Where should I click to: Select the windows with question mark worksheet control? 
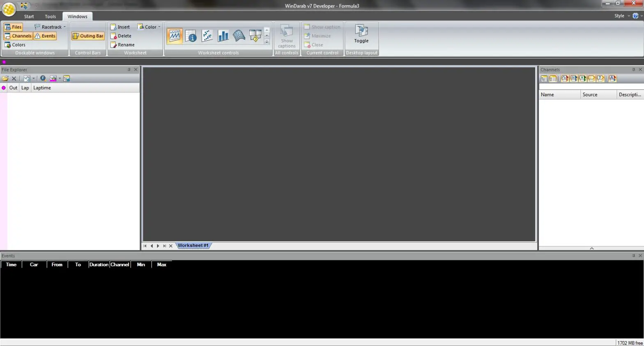[x=255, y=36]
